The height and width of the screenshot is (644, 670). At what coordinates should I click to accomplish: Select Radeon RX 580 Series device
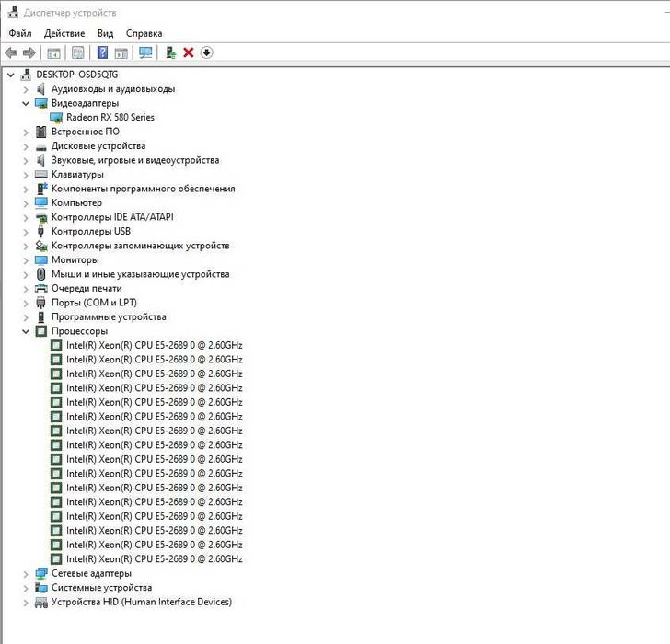110,117
